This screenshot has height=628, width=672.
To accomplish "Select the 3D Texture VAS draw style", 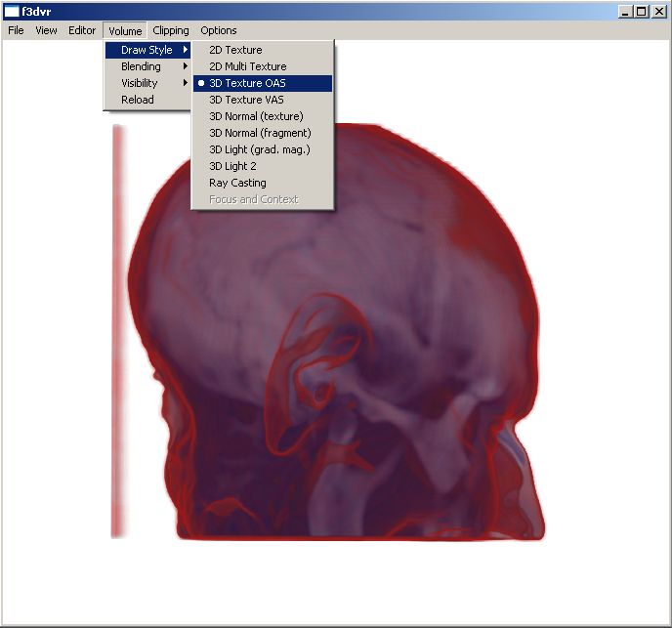I will click(263, 100).
